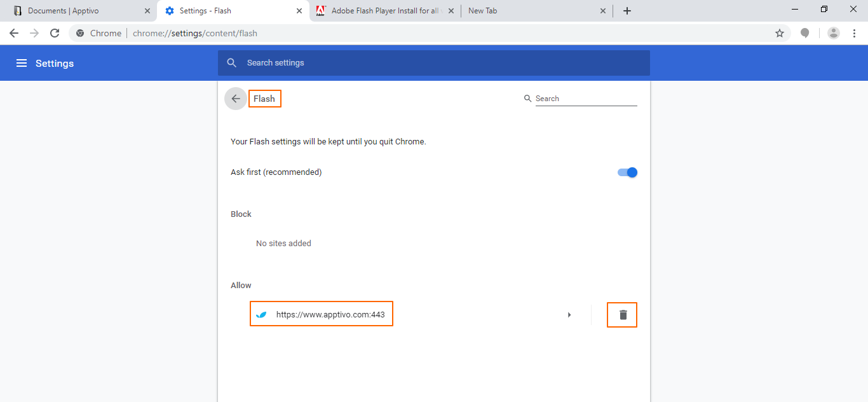Click the magnifier icon in Search settings bar
Viewport: 868px width, 402px height.
pos(232,63)
